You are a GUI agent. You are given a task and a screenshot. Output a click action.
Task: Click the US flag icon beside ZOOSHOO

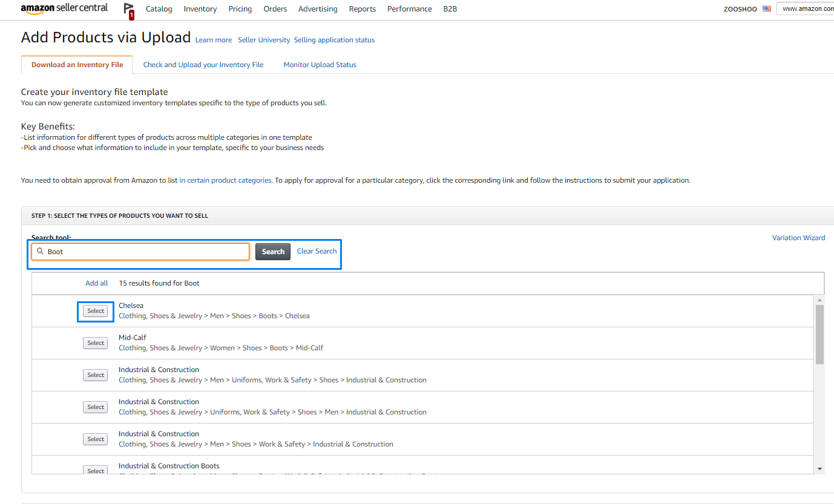(766, 8)
